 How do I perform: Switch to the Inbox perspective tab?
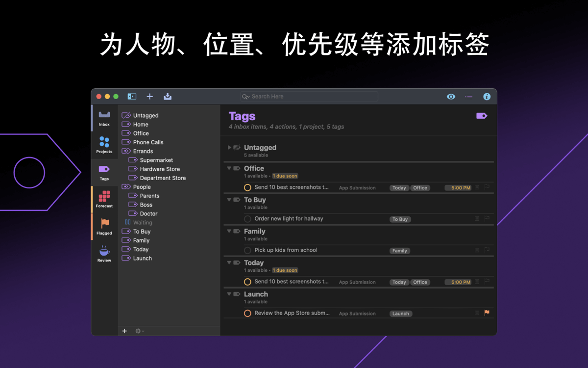tap(104, 118)
